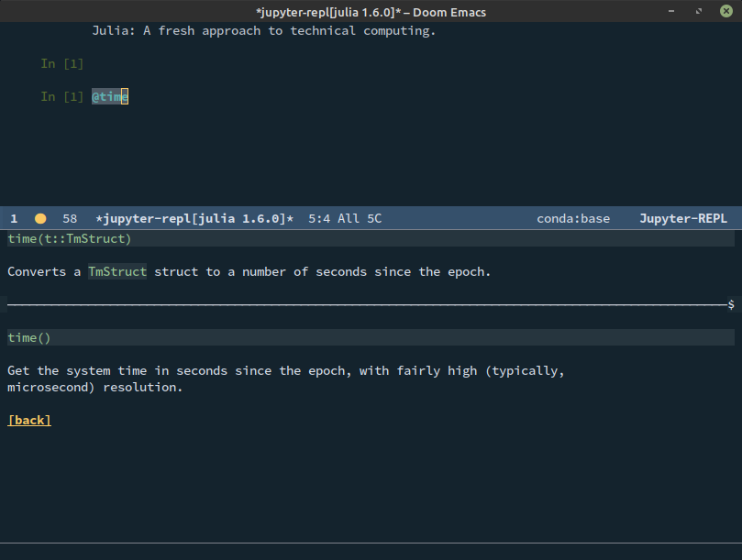This screenshot has height=560, width=742.
Task: Click the time() signature heading
Action: click(x=371, y=337)
